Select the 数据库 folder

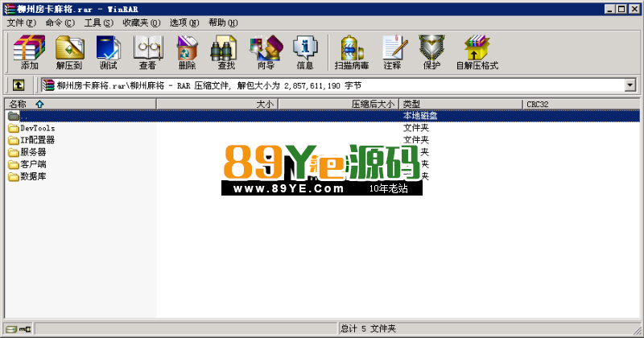[x=27, y=176]
